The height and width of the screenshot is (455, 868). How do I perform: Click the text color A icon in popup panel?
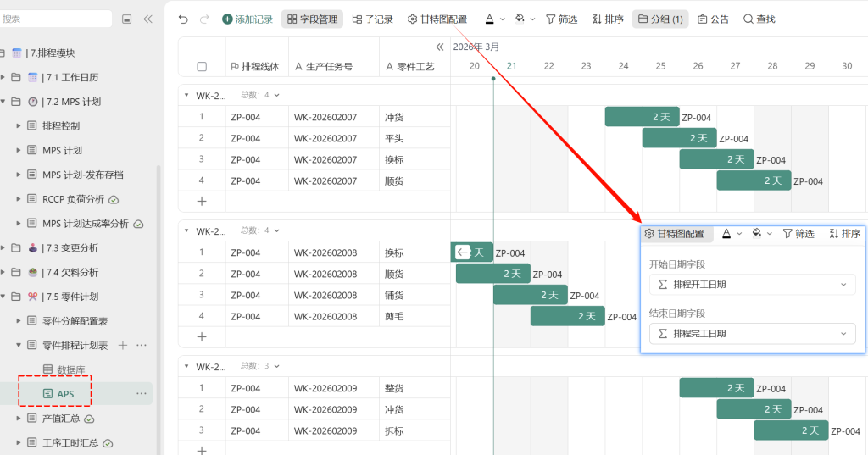point(726,234)
